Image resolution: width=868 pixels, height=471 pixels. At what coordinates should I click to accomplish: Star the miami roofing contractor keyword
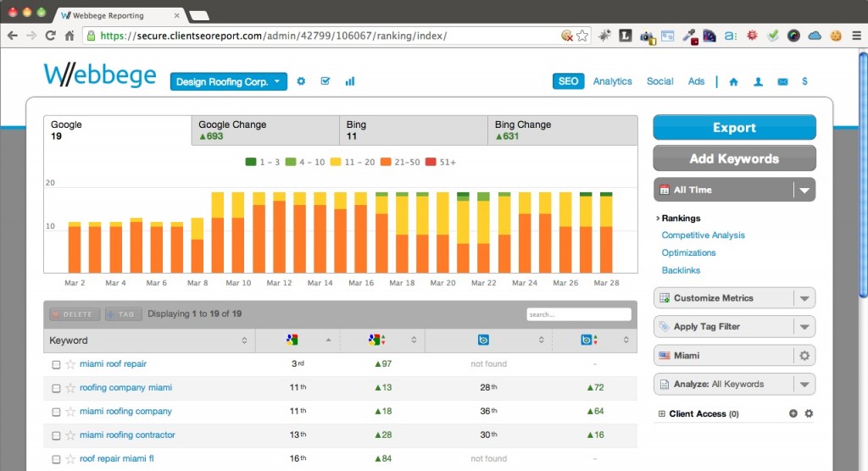click(x=70, y=435)
